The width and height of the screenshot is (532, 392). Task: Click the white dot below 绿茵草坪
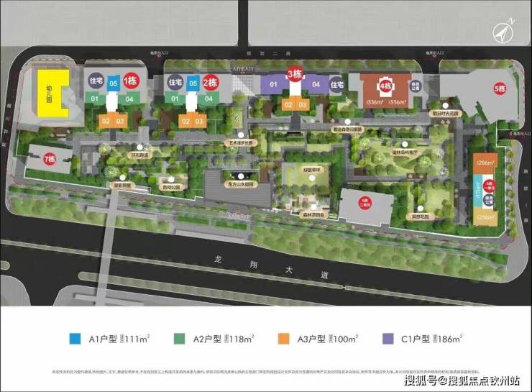(312, 178)
